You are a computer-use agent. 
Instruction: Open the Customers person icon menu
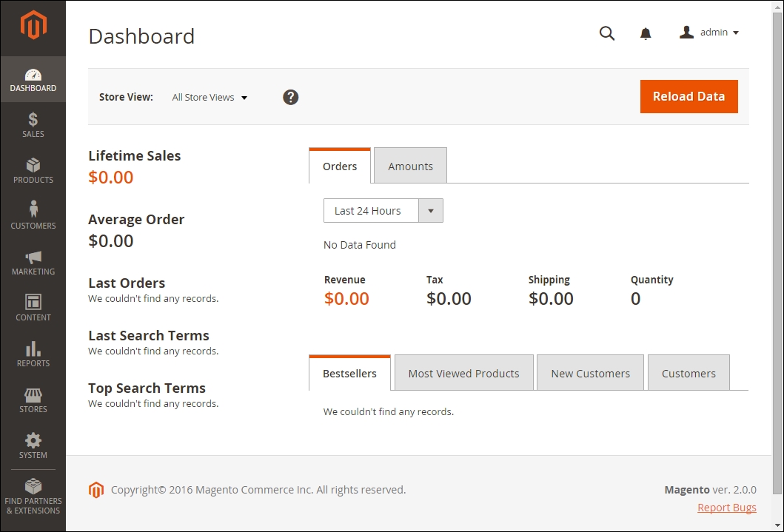coord(33,216)
